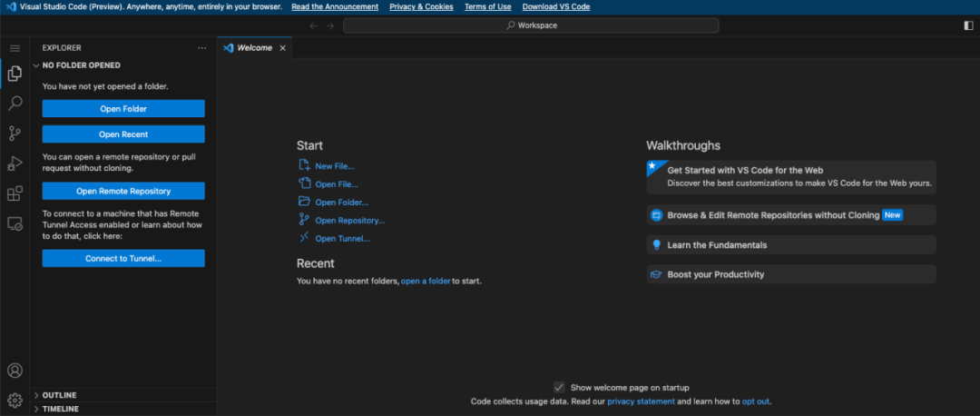Select the Explorer files icon in activity bar
Screen dimensions: 980x416
[x=15, y=74]
